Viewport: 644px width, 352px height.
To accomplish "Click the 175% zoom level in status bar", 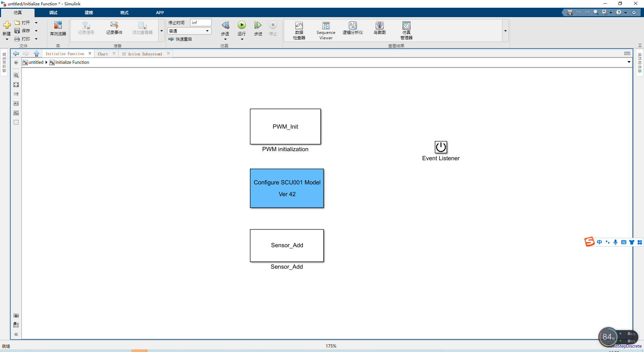I will click(331, 346).
